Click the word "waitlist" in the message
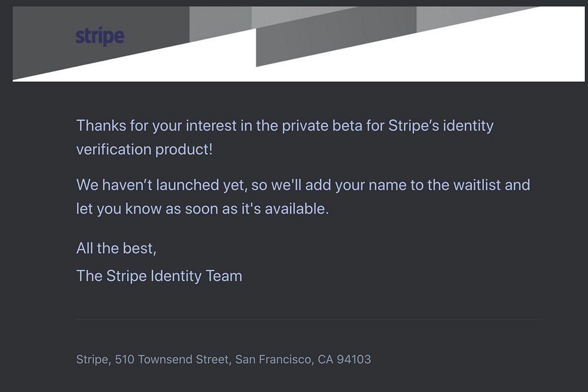 click(x=477, y=185)
